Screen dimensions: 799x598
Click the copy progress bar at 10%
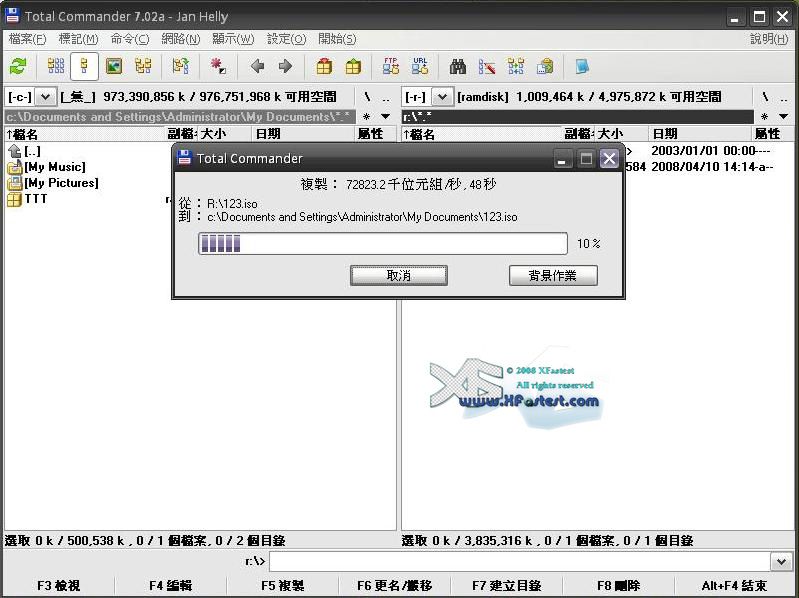pos(383,243)
